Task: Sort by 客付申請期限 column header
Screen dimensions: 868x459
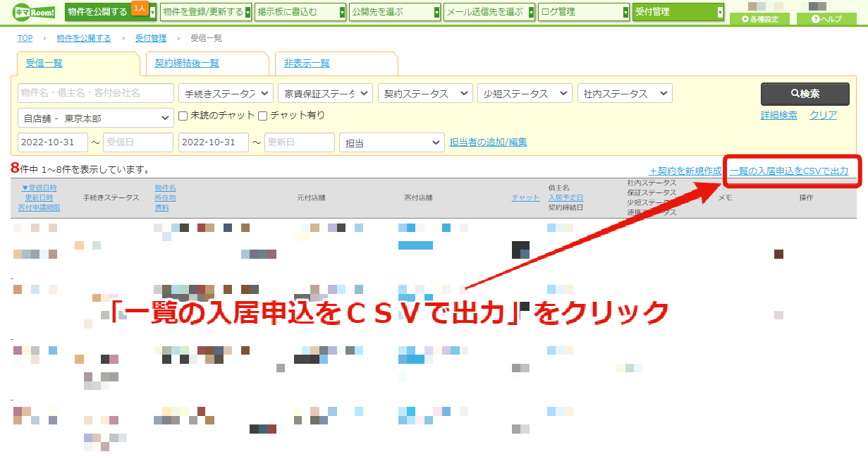Action: [x=39, y=207]
